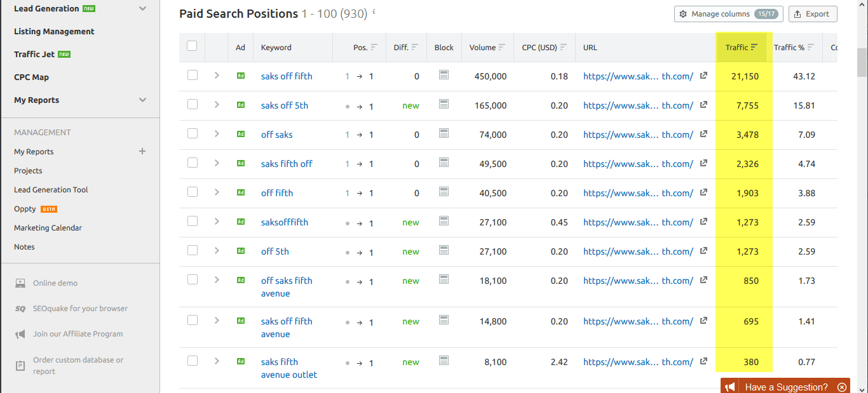The height and width of the screenshot is (393, 868).
Task: Expand the My Reports sidebar section
Action: pos(142,100)
